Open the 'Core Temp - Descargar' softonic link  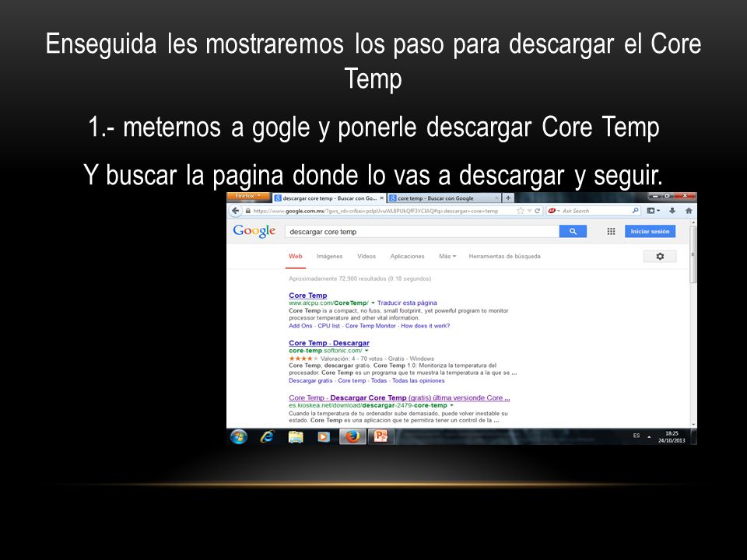[x=328, y=343]
